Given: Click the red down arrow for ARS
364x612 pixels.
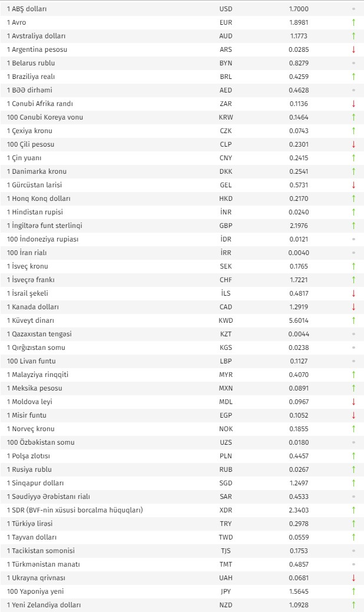Looking at the screenshot, I should [x=353, y=49].
